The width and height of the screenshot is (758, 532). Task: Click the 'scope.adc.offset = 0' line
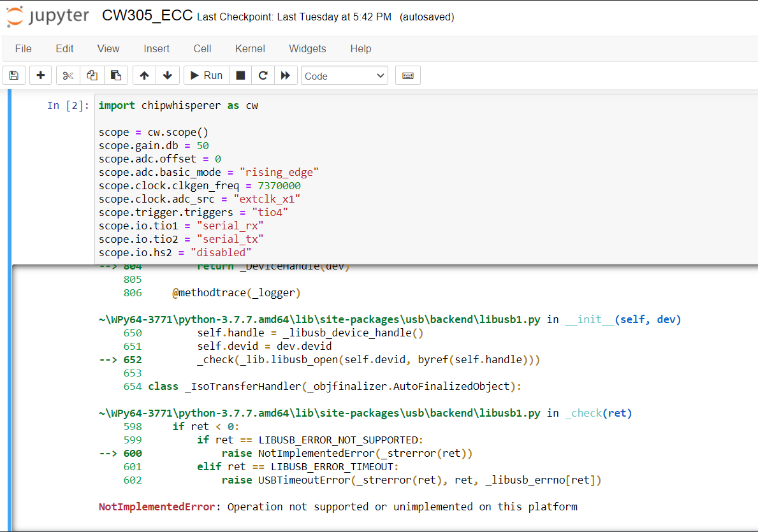pyautogui.click(x=160, y=159)
